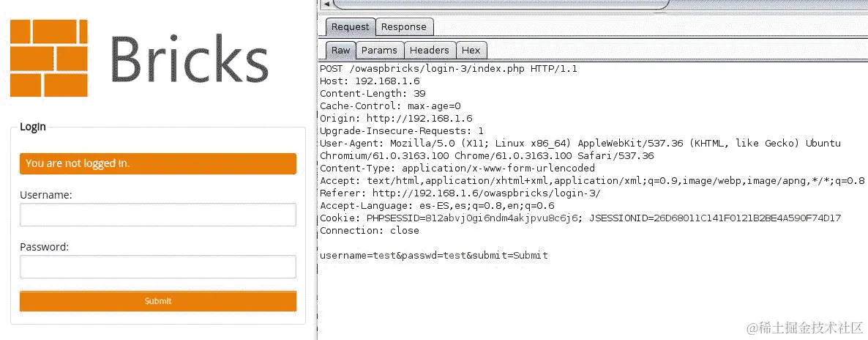
Task: Open the Hex view tab
Action: (x=471, y=50)
